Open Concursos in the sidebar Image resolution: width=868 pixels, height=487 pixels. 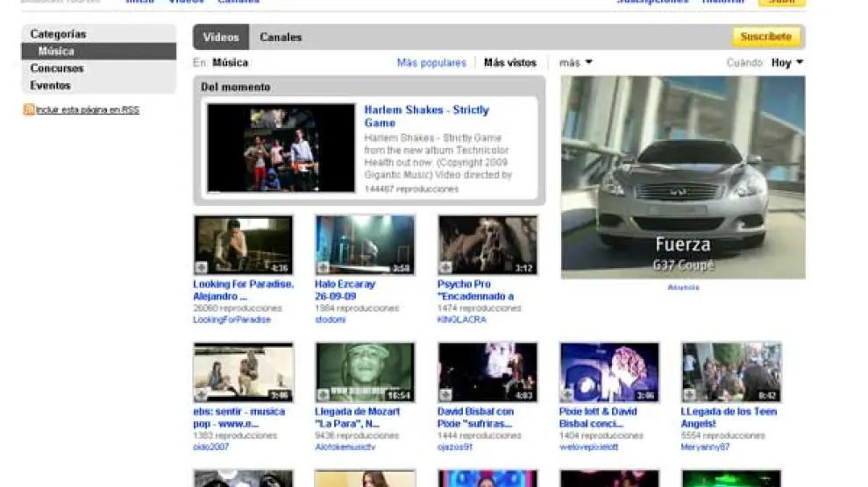(x=57, y=68)
